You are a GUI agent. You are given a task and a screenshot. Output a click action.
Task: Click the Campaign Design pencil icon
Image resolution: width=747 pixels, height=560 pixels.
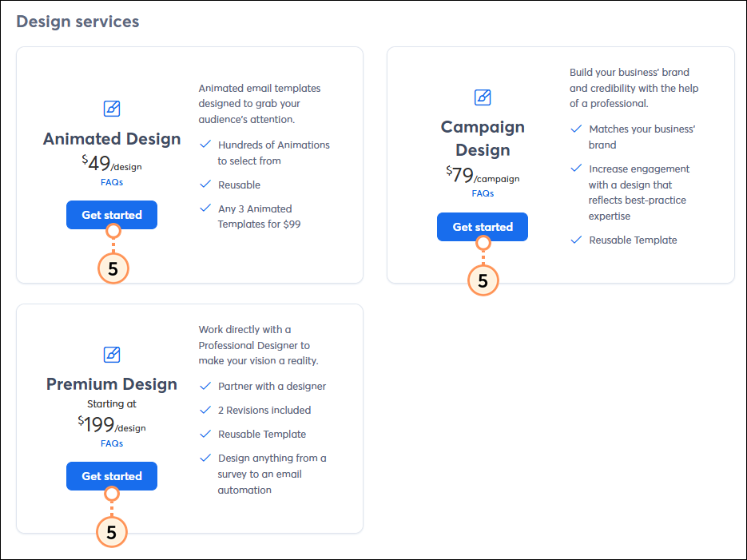pos(483,97)
